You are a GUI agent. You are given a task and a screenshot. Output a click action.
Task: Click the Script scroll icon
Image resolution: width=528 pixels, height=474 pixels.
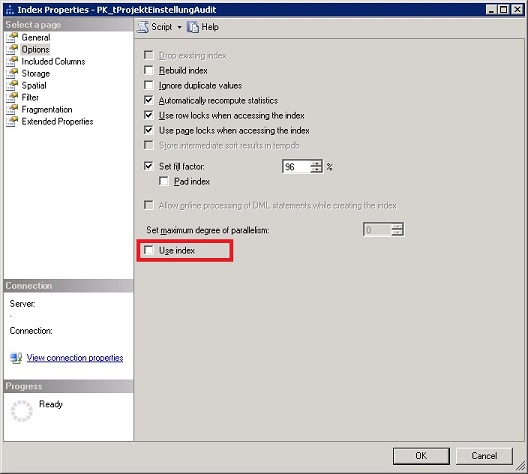[143, 27]
